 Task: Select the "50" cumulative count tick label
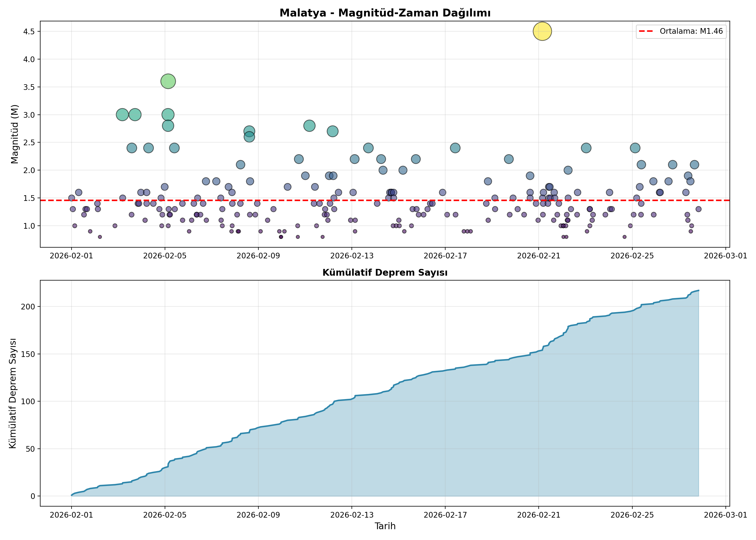pos(30,449)
